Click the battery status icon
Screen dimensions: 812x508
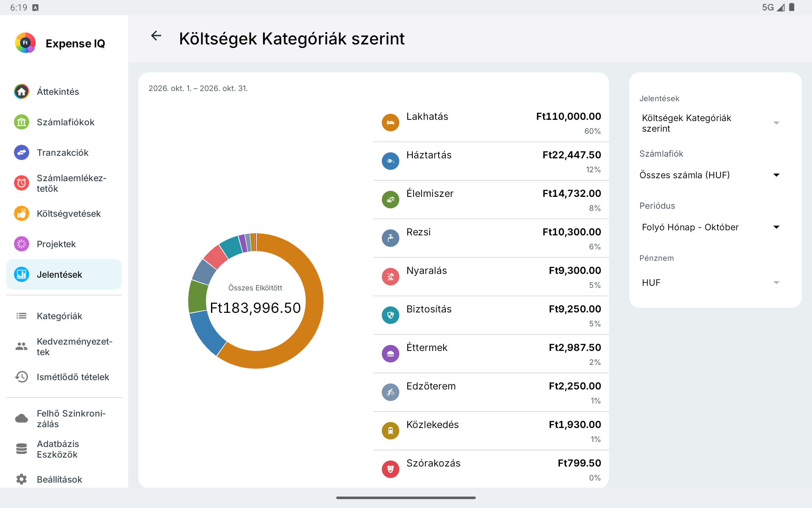[792, 7]
